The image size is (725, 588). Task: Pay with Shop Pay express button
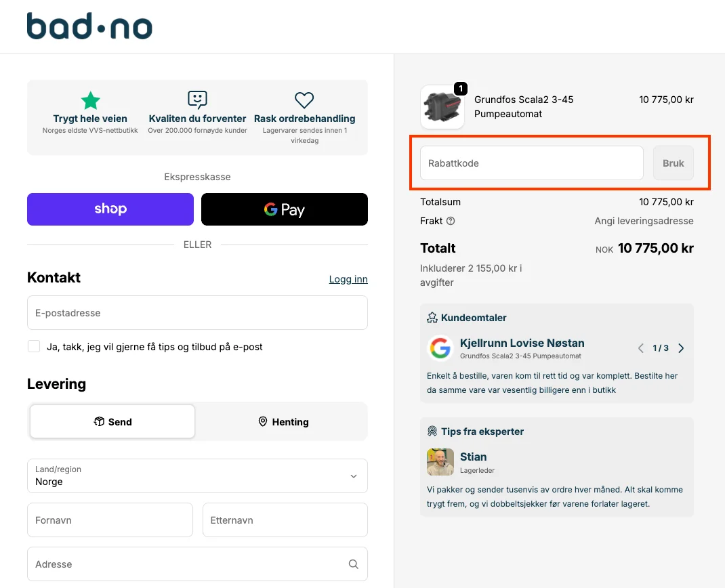pyautogui.click(x=110, y=209)
